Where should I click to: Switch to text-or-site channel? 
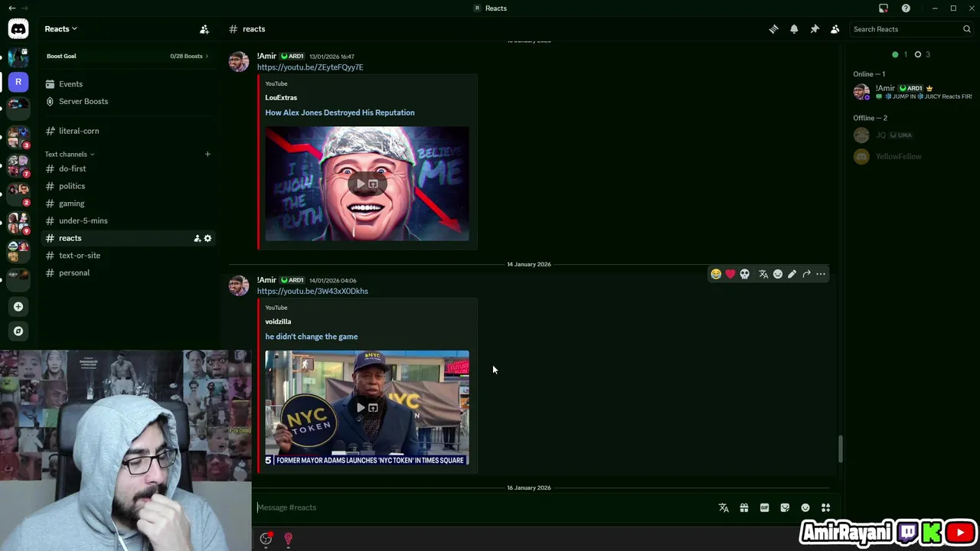click(129, 256)
